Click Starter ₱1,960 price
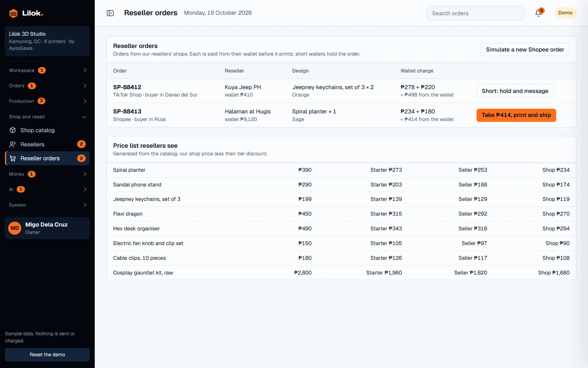This screenshot has width=588, height=368. pyautogui.click(x=384, y=273)
